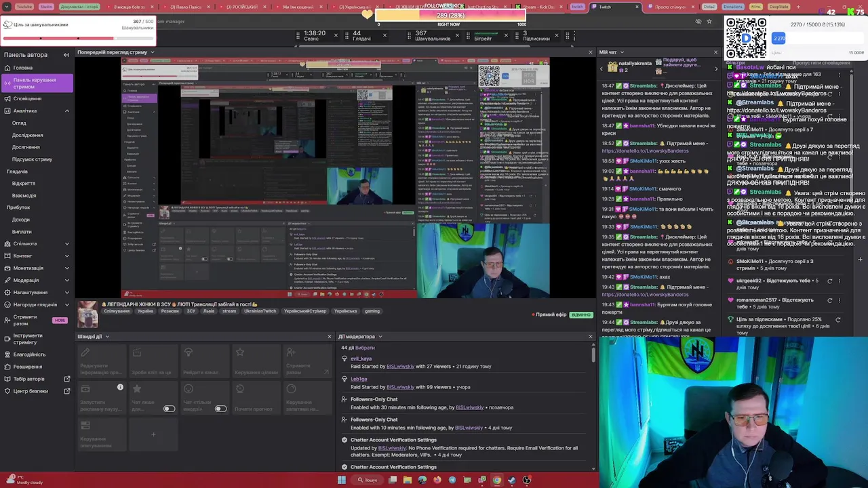The height and width of the screenshot is (488, 868).
Task: Open Відкриття under Глядачів
Action: pos(24,183)
